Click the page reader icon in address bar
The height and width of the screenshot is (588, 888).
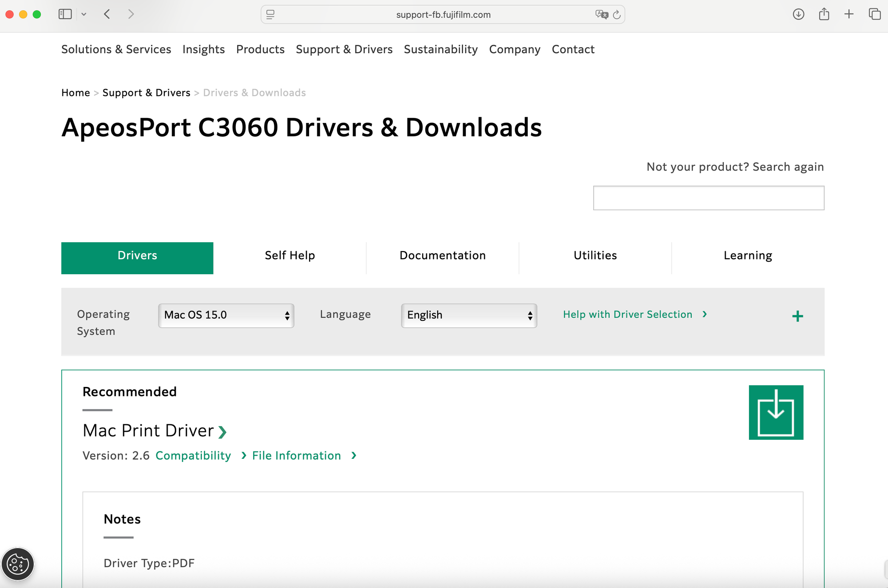pyautogui.click(x=270, y=15)
